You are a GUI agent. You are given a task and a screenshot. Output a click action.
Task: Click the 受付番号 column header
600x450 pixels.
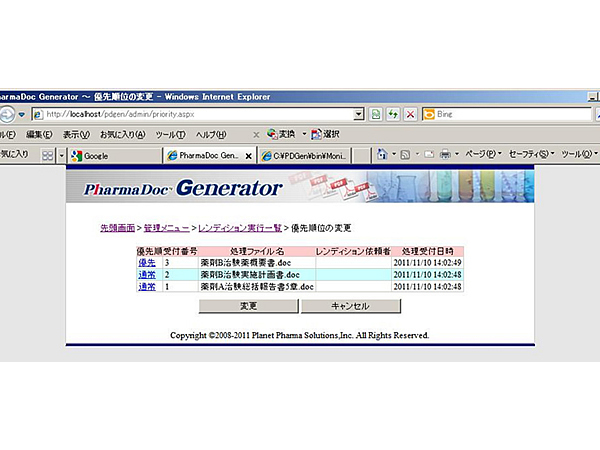(x=181, y=251)
